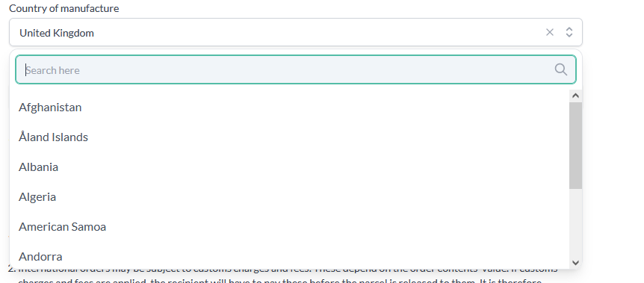Clear the United Kingdom selection

point(550,32)
